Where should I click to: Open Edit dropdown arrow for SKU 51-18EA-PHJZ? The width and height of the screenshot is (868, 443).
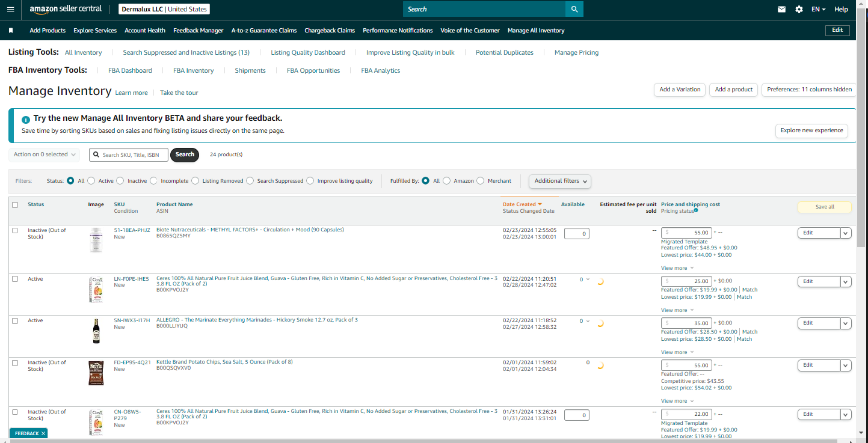pyautogui.click(x=846, y=233)
